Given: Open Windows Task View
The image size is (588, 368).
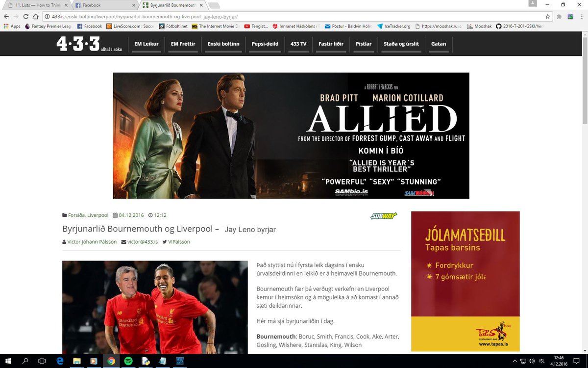Looking at the screenshot, I should click(42, 362).
